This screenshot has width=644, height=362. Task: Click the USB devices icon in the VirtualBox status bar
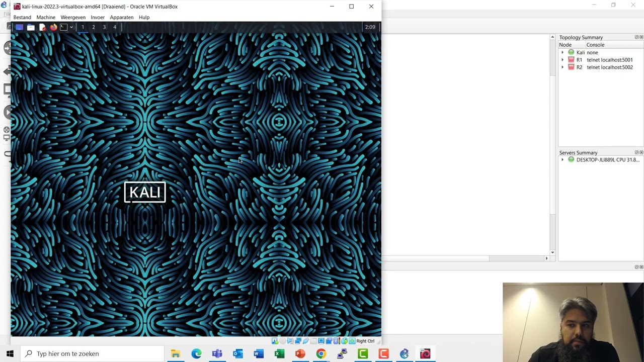[305, 341]
